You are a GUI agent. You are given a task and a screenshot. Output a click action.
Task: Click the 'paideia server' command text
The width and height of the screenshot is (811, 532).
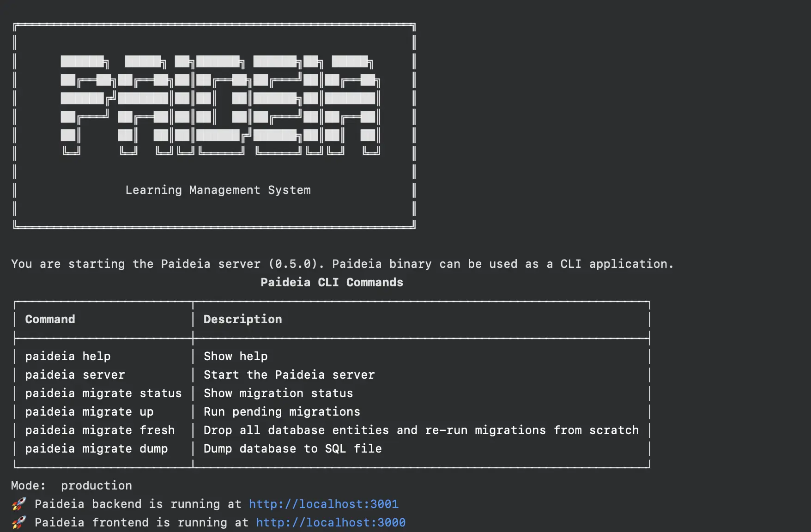tap(75, 375)
